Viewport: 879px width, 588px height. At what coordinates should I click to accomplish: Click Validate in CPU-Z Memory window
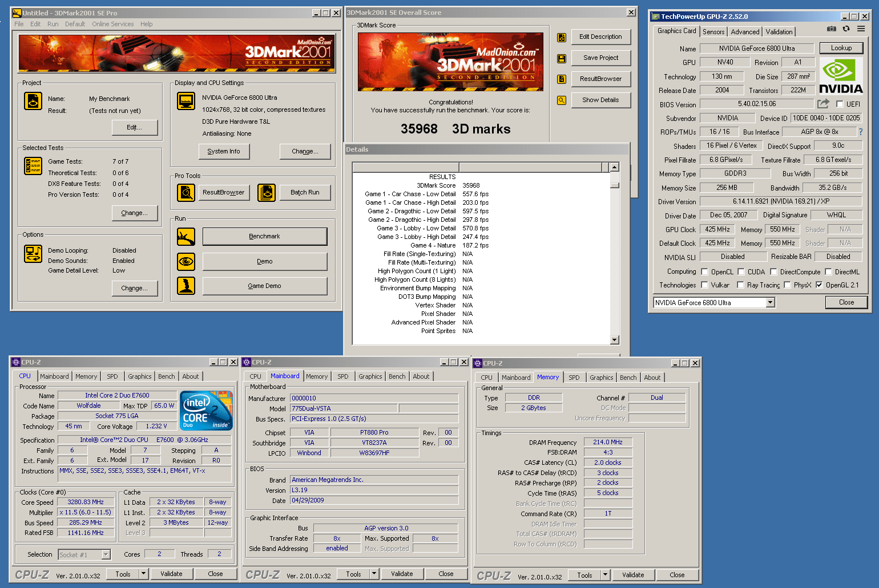633,575
